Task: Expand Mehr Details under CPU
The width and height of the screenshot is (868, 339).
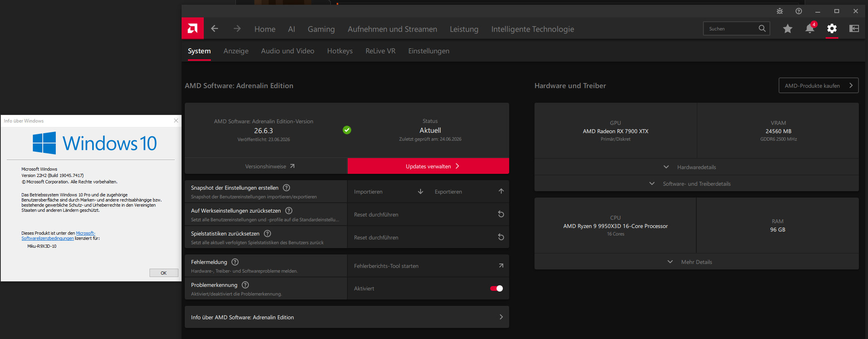Action: click(x=697, y=262)
